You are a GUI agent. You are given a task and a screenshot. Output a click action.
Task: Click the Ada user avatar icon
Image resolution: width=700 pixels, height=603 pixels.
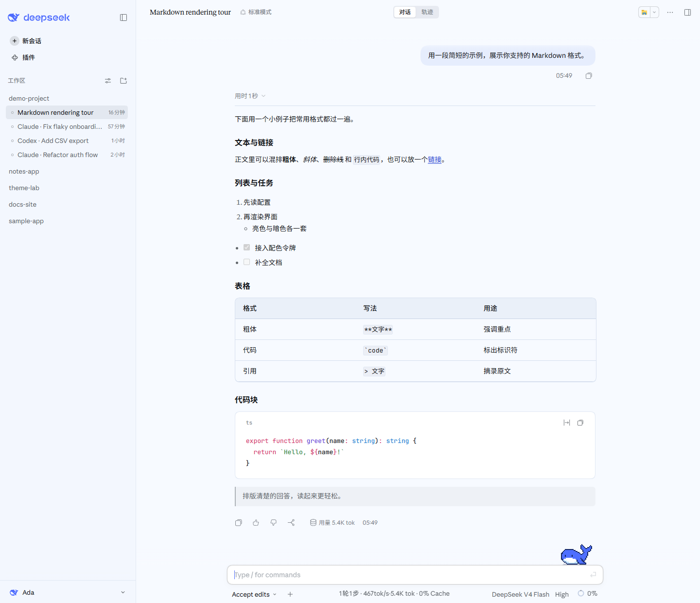pyautogui.click(x=14, y=592)
